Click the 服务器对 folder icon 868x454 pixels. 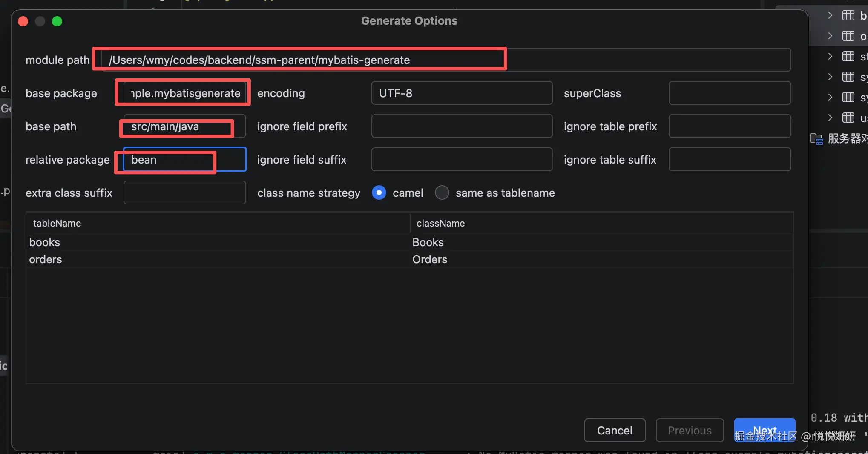coord(816,139)
